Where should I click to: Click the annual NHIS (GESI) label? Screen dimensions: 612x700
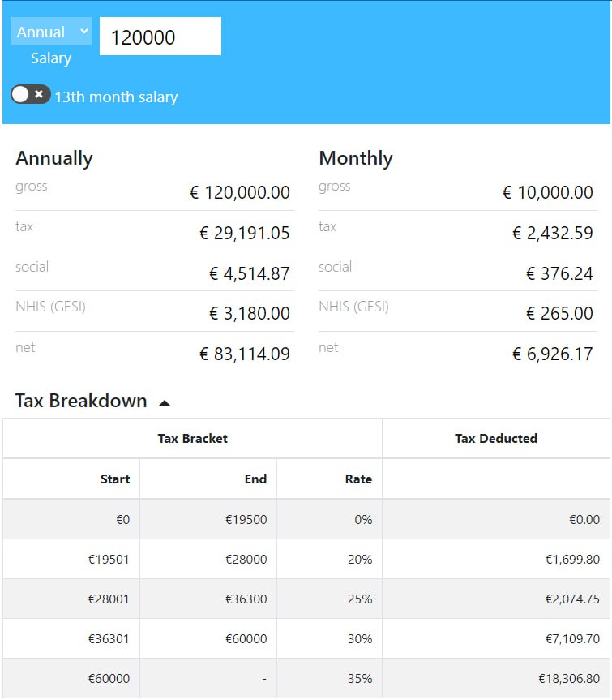(50, 307)
